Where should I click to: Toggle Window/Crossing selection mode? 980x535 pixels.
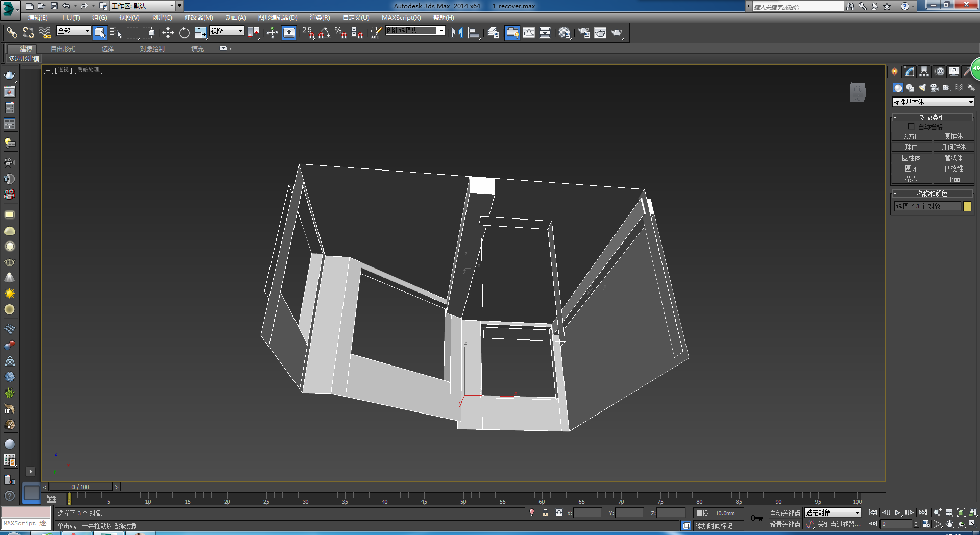coord(149,33)
